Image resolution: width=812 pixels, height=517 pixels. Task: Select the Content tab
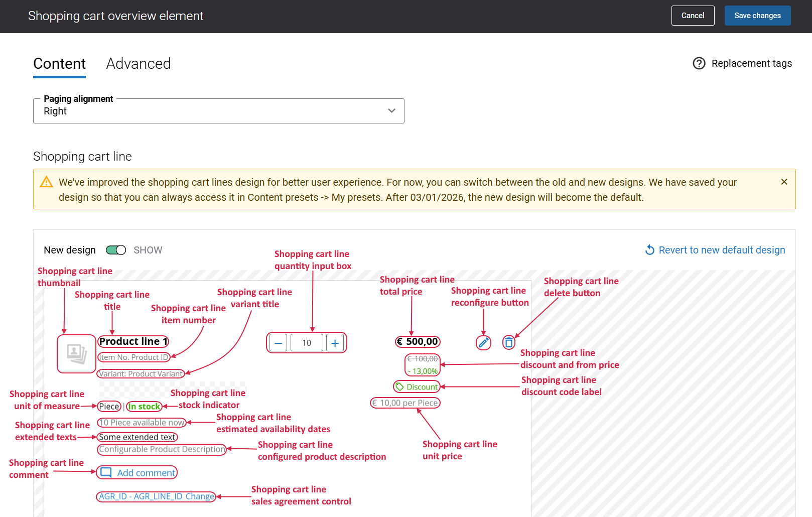click(x=59, y=64)
